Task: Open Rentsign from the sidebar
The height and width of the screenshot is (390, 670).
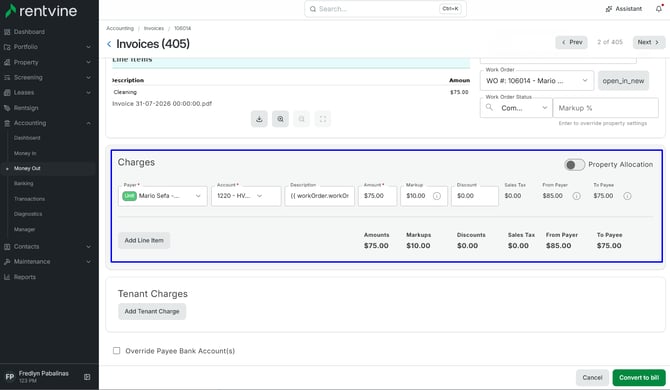Action: (26, 108)
